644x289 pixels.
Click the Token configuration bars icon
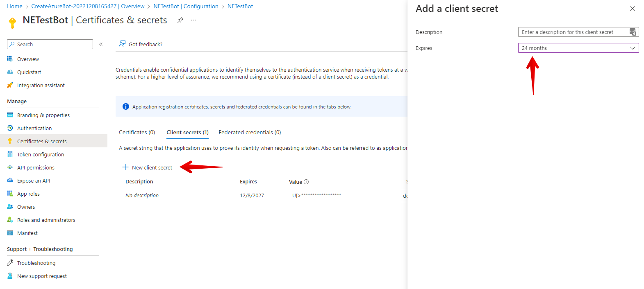coord(10,154)
